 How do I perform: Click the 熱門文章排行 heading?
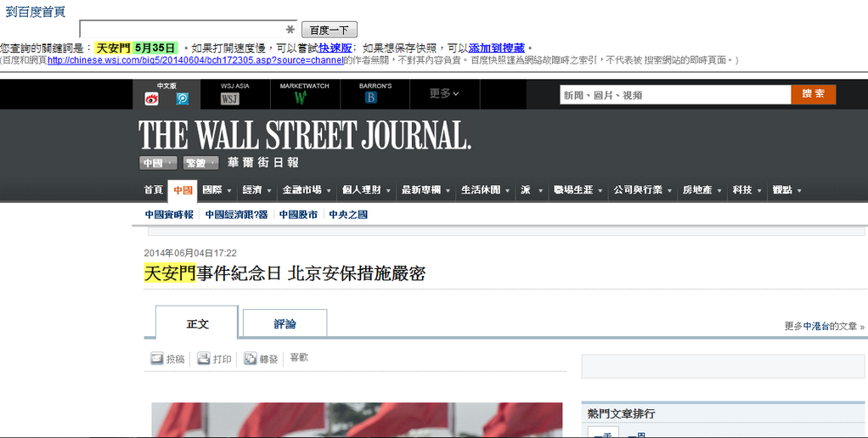click(x=621, y=413)
